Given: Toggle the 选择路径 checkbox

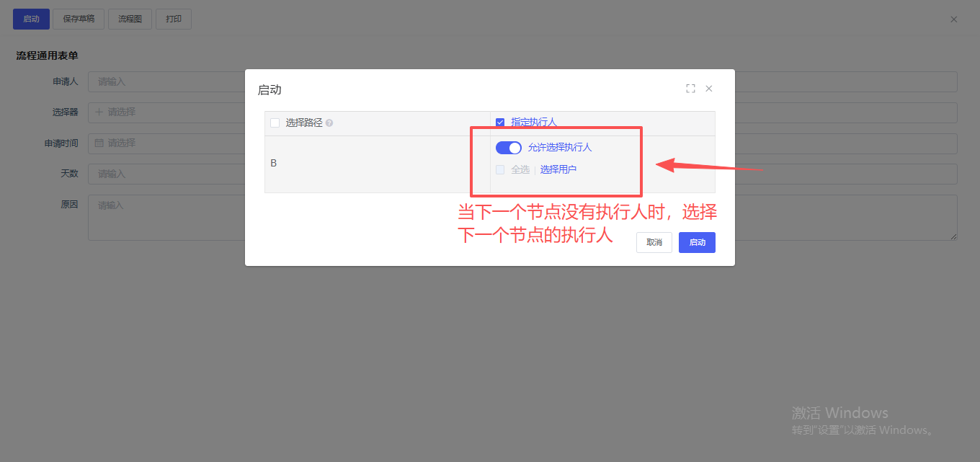Looking at the screenshot, I should coord(275,123).
